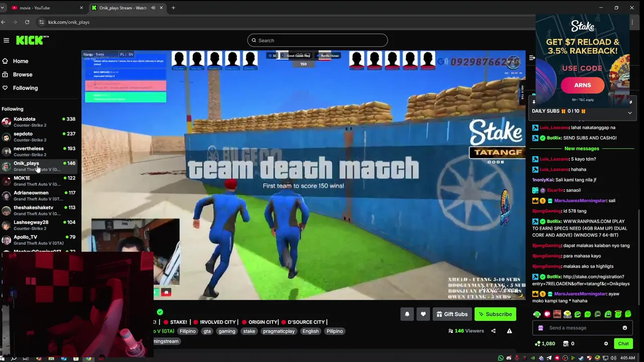The image size is (644, 362).
Task: Select the gaming tag
Action: click(x=227, y=331)
